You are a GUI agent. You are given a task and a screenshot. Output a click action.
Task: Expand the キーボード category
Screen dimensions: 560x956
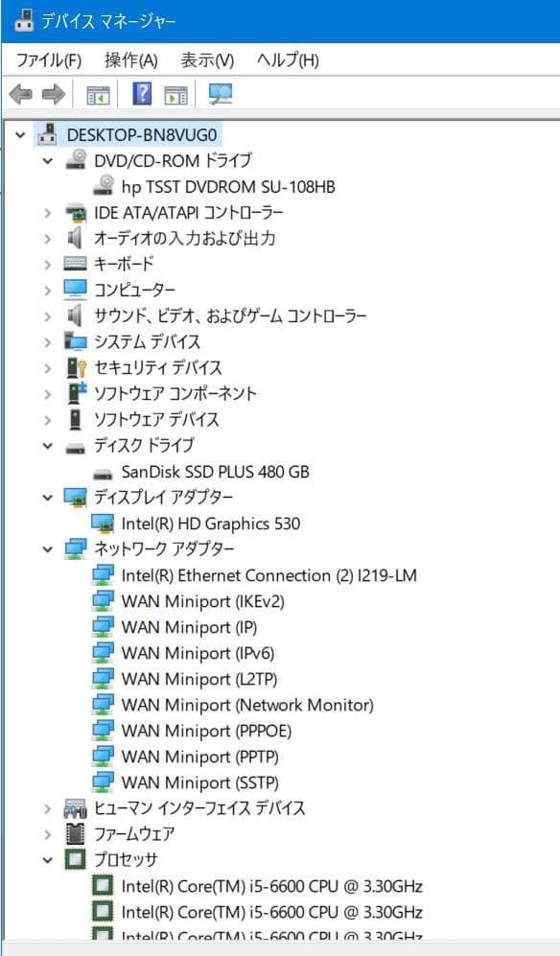pyautogui.click(x=48, y=265)
